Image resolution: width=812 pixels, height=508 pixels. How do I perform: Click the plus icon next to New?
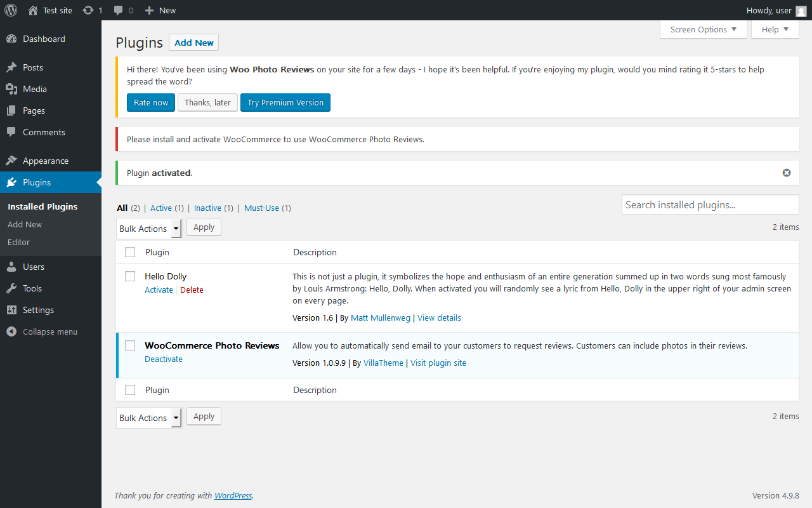[149, 10]
